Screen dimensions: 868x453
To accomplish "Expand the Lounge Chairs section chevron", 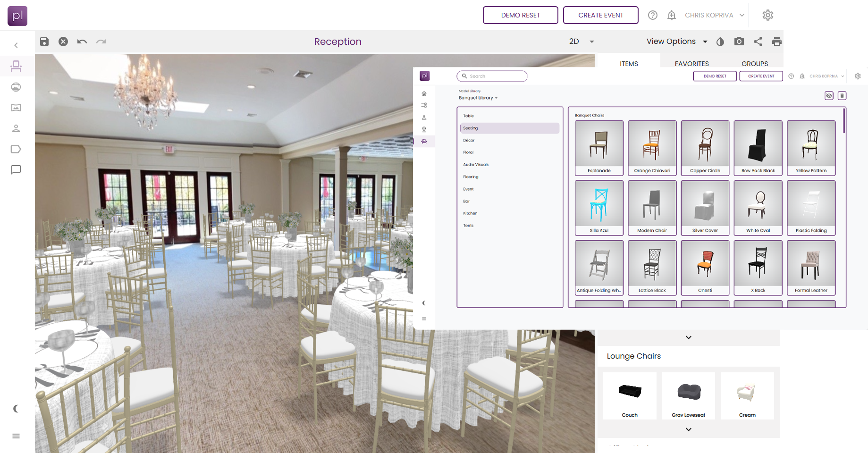I will click(689, 429).
